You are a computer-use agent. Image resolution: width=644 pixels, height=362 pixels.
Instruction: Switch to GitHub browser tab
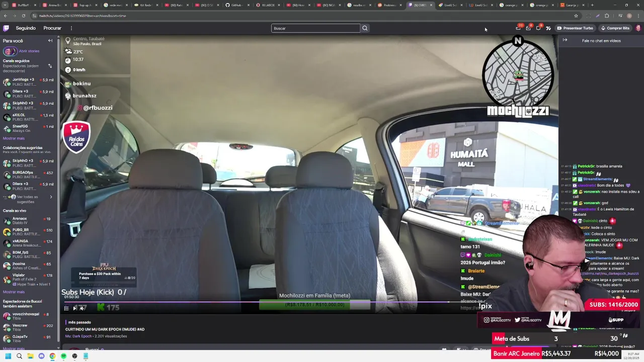pyautogui.click(x=237, y=5)
